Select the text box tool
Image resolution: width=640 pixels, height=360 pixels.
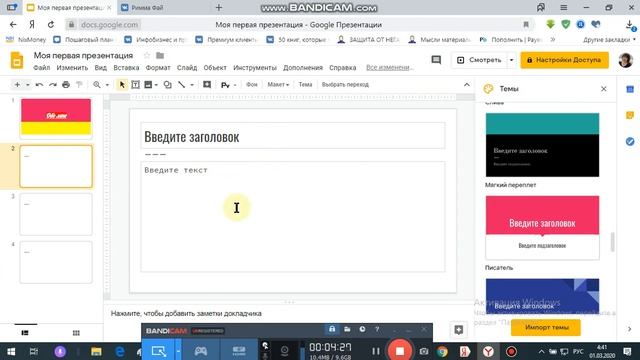[x=135, y=84]
